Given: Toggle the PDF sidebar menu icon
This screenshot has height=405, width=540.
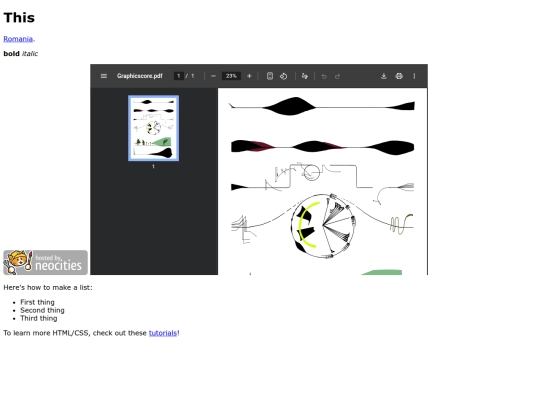Looking at the screenshot, I should pyautogui.click(x=104, y=76).
